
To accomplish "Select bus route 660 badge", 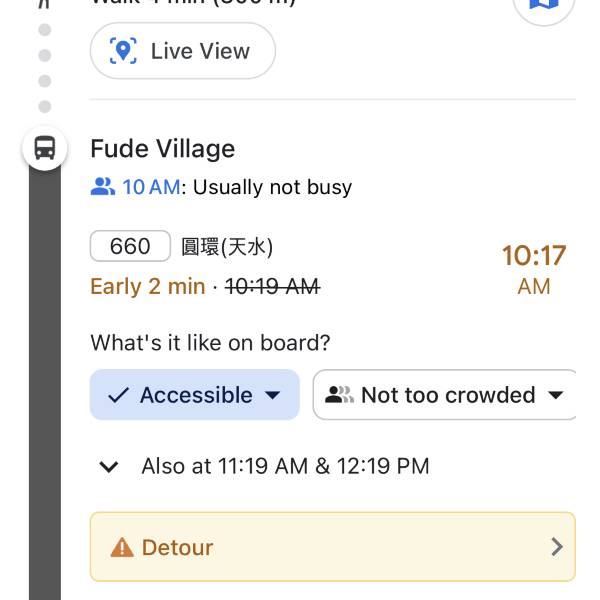I will (x=130, y=246).
